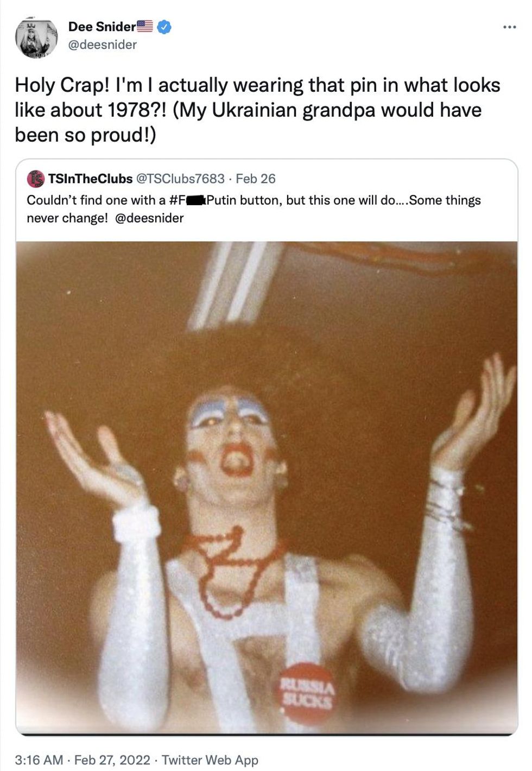Open the @deesnider handle below the name
This screenshot has width=532, height=771.
click(x=102, y=45)
